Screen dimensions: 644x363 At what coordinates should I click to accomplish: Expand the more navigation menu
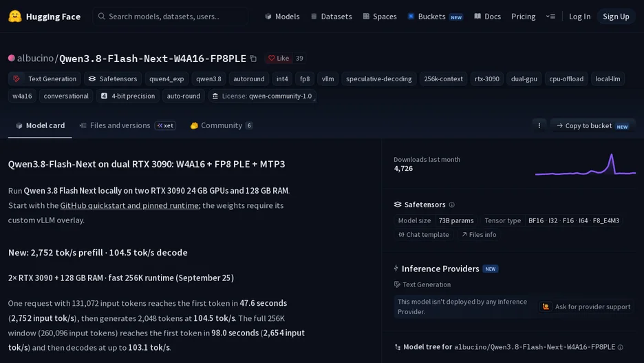pos(550,17)
